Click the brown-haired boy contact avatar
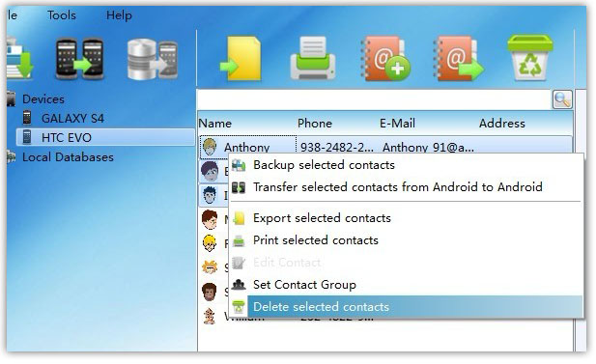This screenshot has width=596, height=364. (x=210, y=219)
